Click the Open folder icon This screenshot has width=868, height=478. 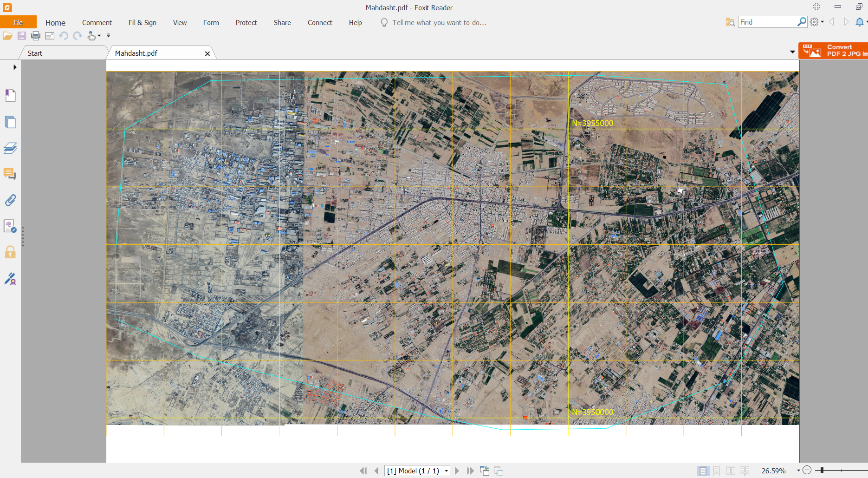point(8,36)
